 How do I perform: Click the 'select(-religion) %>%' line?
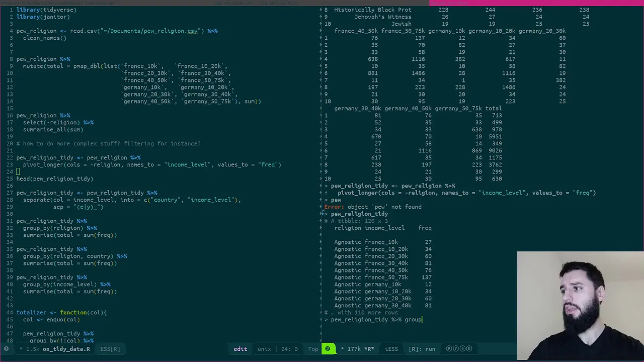(58, 122)
